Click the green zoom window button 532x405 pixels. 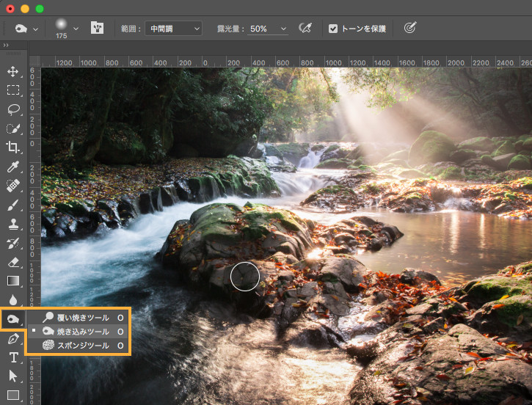coord(40,9)
